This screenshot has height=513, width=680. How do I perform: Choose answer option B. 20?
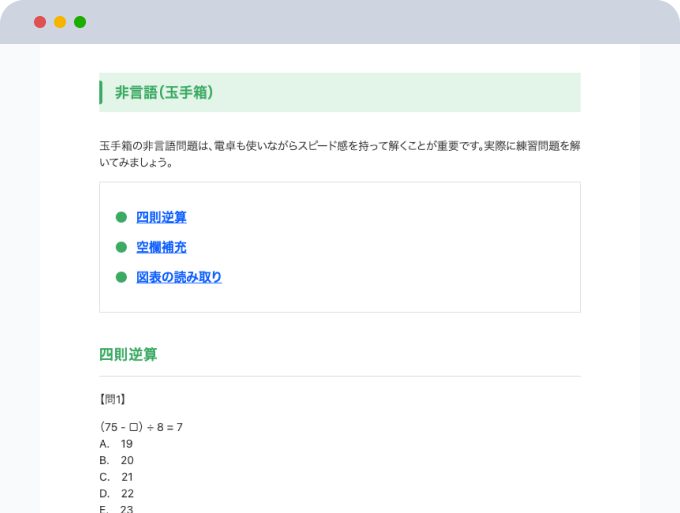pyautogui.click(x=116, y=460)
